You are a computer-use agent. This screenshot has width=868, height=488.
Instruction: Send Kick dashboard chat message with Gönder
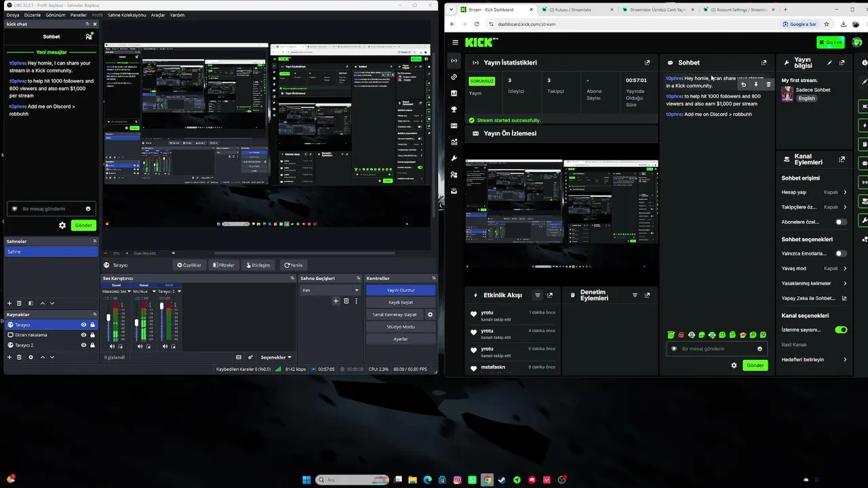pos(755,365)
